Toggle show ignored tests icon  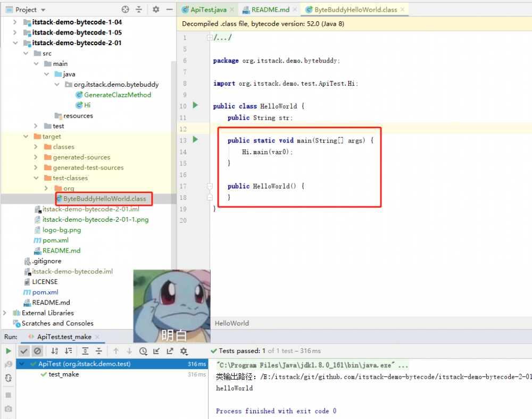click(37, 351)
